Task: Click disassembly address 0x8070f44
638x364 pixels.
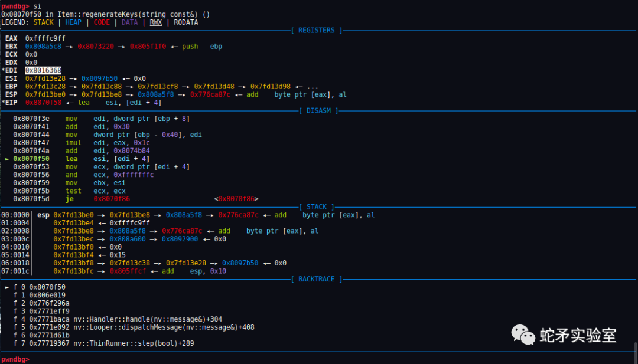Action: coord(31,135)
